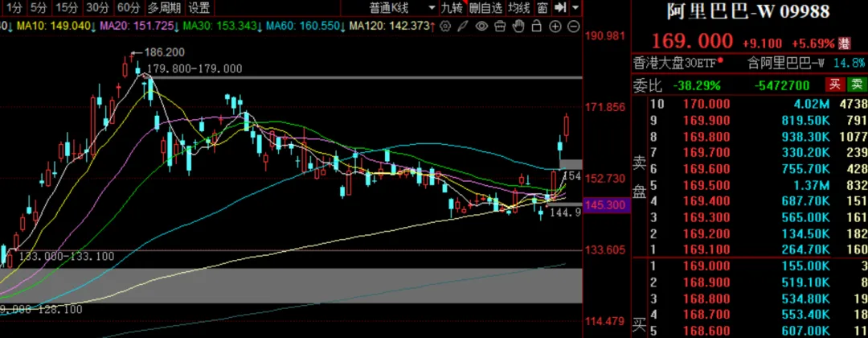Open the 多周期 multi-period menu

click(164, 8)
